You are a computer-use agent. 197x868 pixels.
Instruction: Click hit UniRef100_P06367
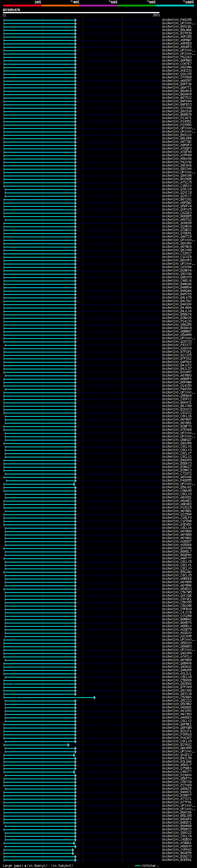point(177,738)
